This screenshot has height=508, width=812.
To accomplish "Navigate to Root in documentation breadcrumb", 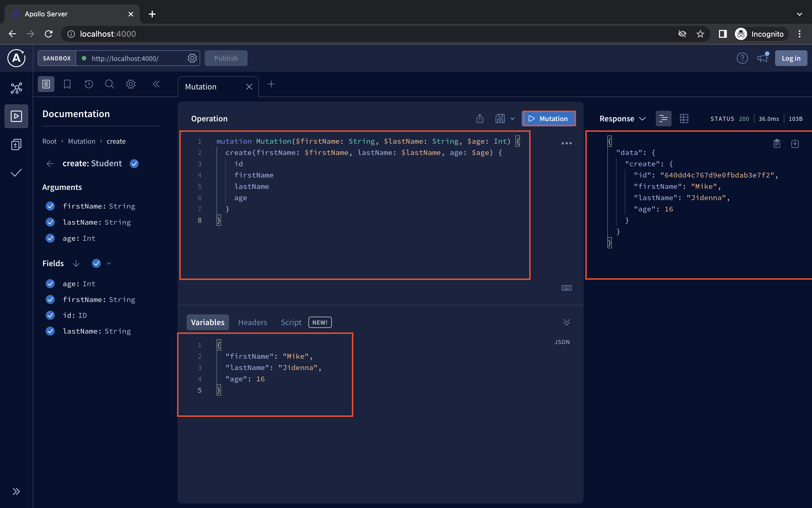I will 49,141.
